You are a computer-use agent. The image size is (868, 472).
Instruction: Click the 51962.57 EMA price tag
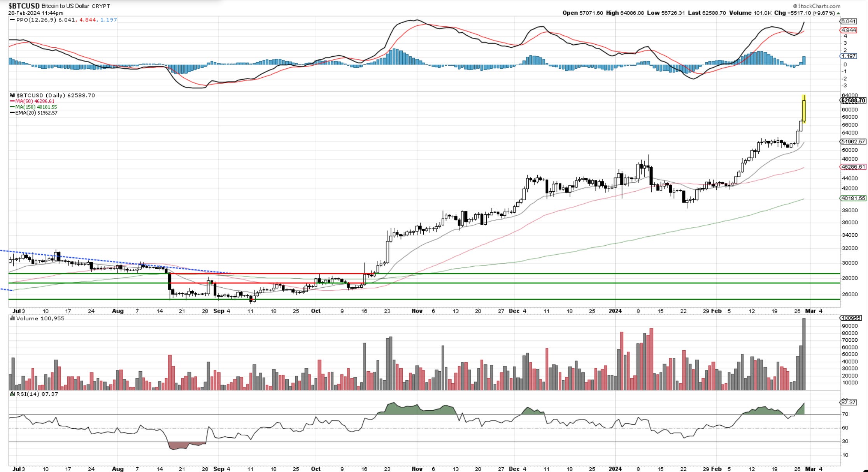pos(853,142)
